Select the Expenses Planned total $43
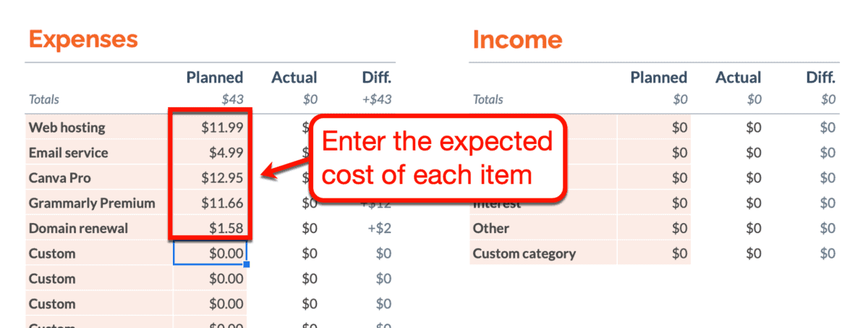The height and width of the screenshot is (328, 868). pyautogui.click(x=232, y=100)
